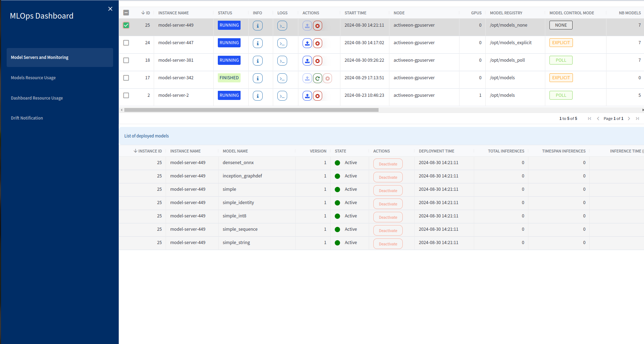Viewport: 644px width, 344px height.
Task: Go to next page of instances
Action: (629, 119)
